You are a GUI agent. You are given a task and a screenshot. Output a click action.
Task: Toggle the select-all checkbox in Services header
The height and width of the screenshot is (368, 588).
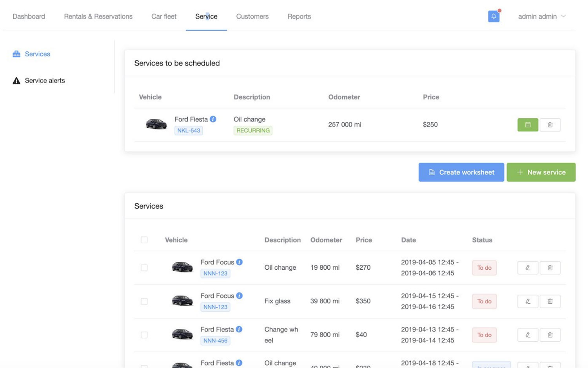point(144,240)
